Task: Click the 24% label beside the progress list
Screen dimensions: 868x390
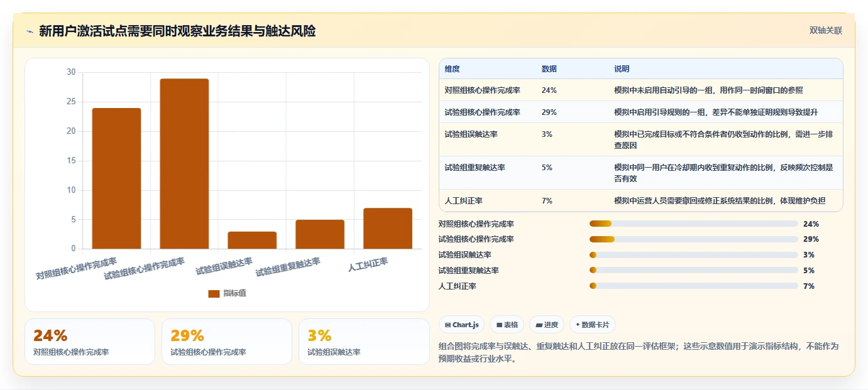Action: [811, 224]
